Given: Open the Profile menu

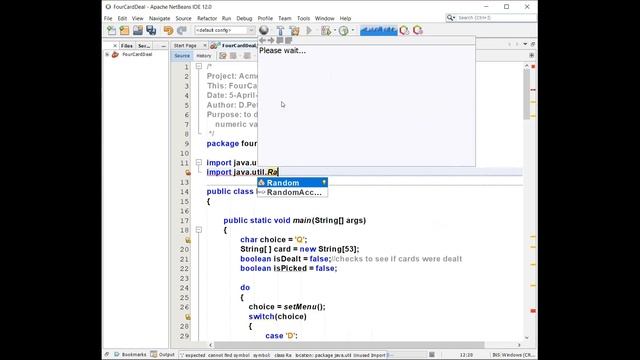Looking at the screenshot, I should coord(265,18).
